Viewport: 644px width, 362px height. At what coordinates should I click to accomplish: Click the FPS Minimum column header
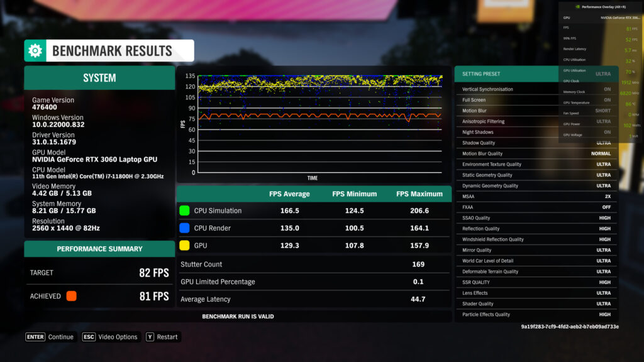tap(355, 194)
